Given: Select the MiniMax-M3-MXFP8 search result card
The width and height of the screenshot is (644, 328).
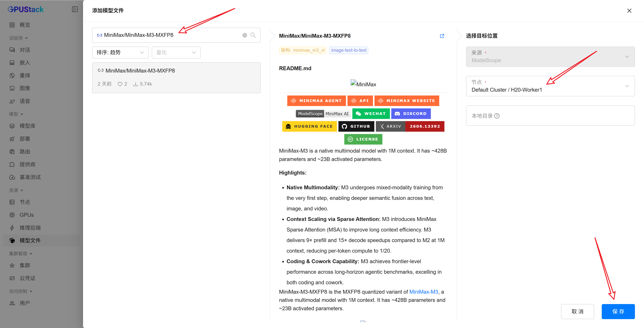Looking at the screenshot, I should coord(176,78).
